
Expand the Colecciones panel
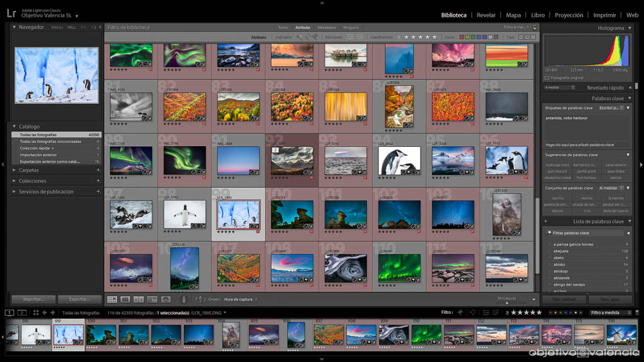[14, 180]
